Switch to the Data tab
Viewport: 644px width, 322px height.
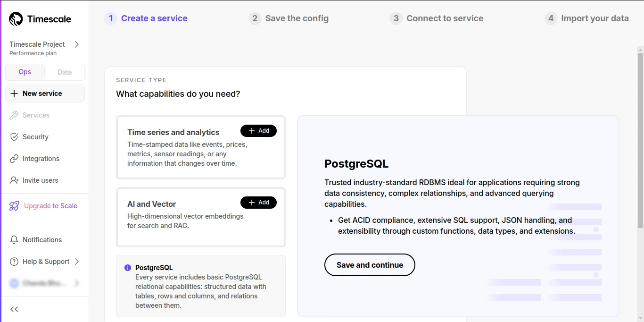65,72
